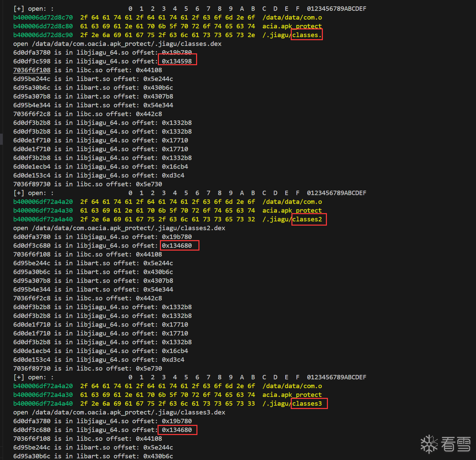Click the snowflake watermark logo
This screenshot has height=460, width=476.
pyautogui.click(x=429, y=444)
